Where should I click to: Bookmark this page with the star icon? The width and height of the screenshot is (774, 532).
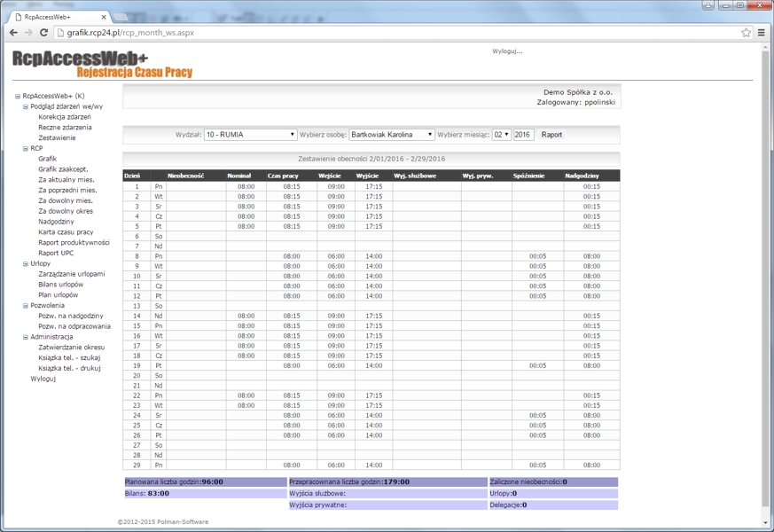click(746, 33)
